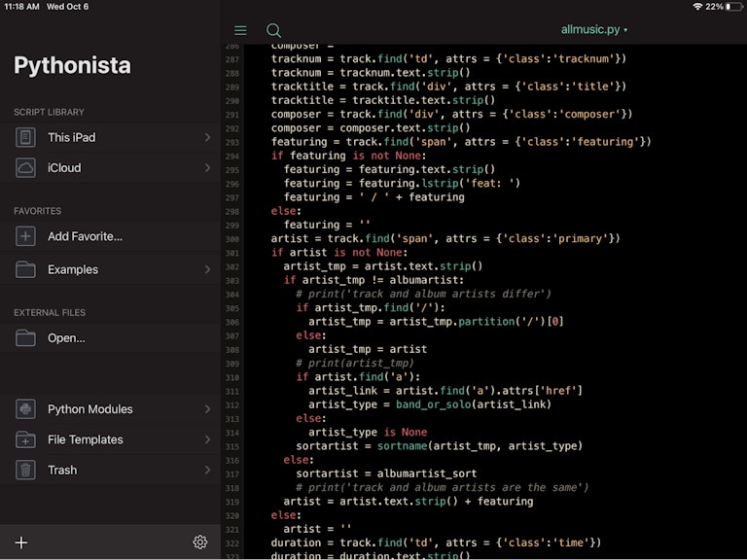
Task: Click the 'composer' class string on line 291
Action: click(589, 115)
